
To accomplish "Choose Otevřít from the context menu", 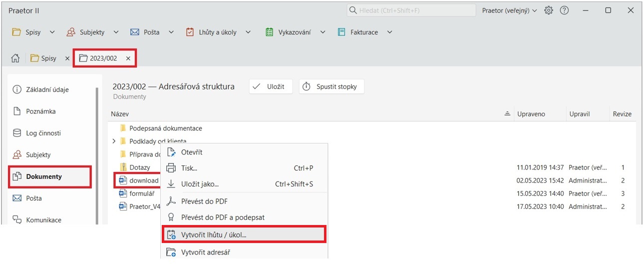I will [244, 152].
